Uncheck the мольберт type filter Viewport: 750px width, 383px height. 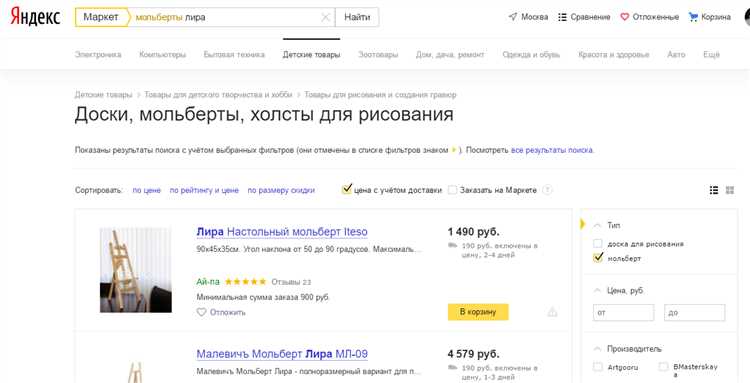598,258
